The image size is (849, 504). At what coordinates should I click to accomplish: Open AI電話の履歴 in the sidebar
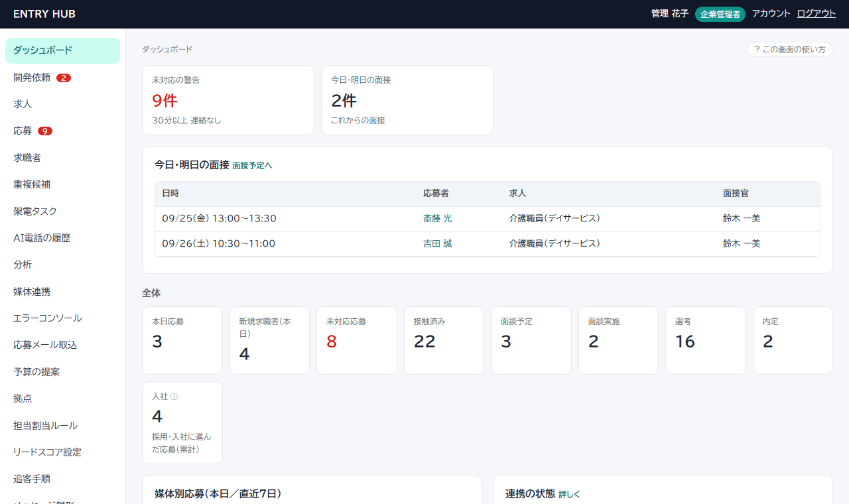click(x=62, y=238)
